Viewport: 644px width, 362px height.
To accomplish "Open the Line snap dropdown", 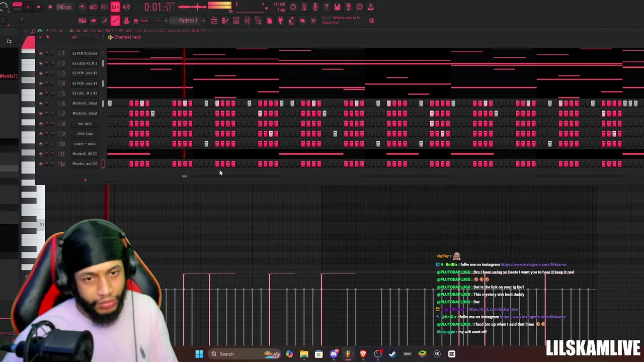I will point(148,21).
